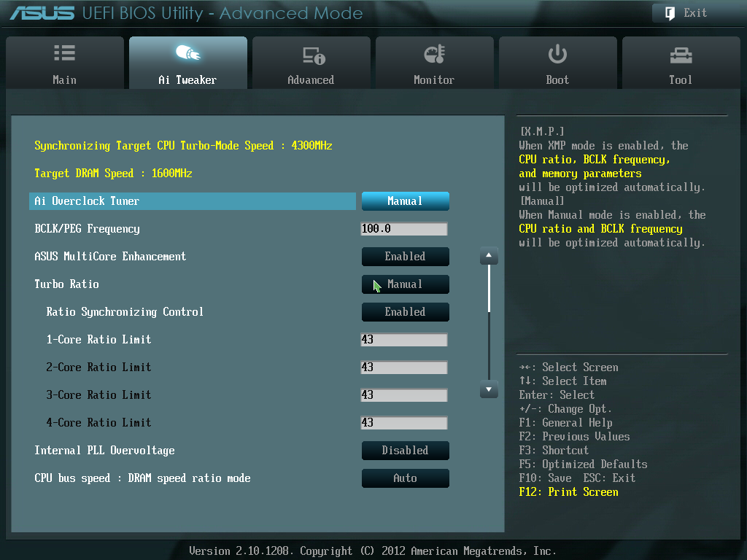Click the Version 2.10.1208 copyright text
Viewport: 747px width, 560px height.
coord(373,551)
